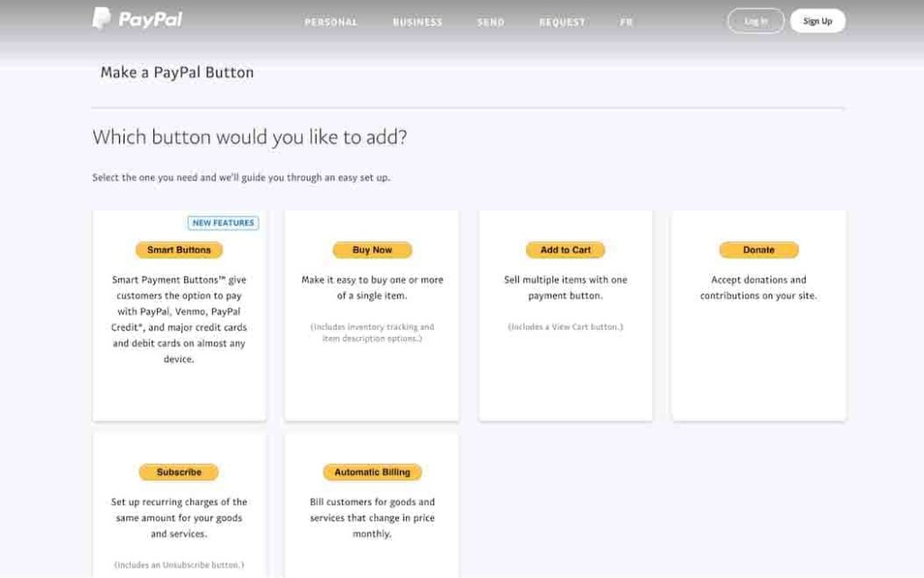Choose the Add to Cart button type

point(565,250)
